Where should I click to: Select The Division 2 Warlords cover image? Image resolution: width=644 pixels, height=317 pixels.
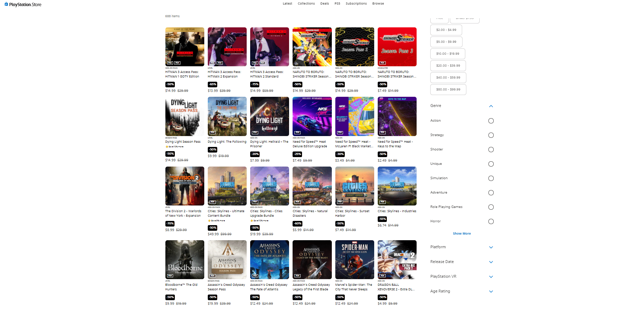tap(185, 186)
